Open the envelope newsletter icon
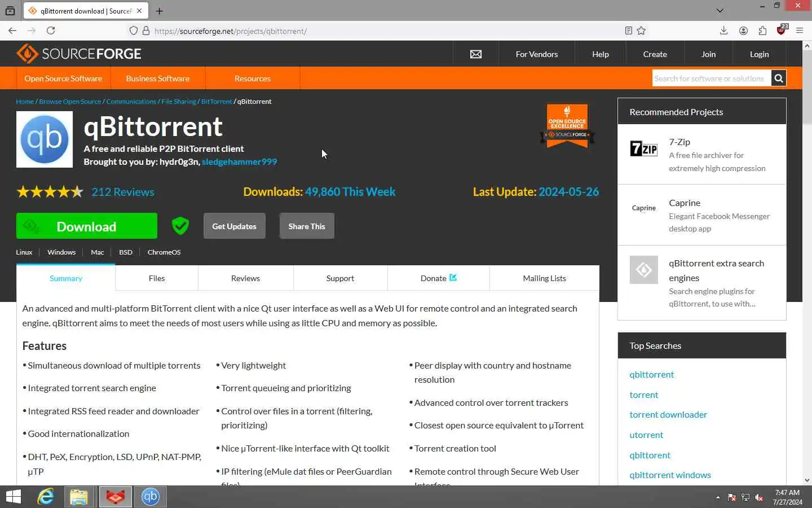The height and width of the screenshot is (508, 812). coord(476,54)
